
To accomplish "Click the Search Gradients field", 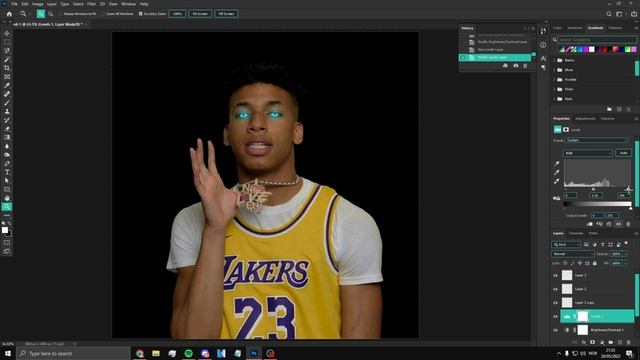I will [x=597, y=40].
